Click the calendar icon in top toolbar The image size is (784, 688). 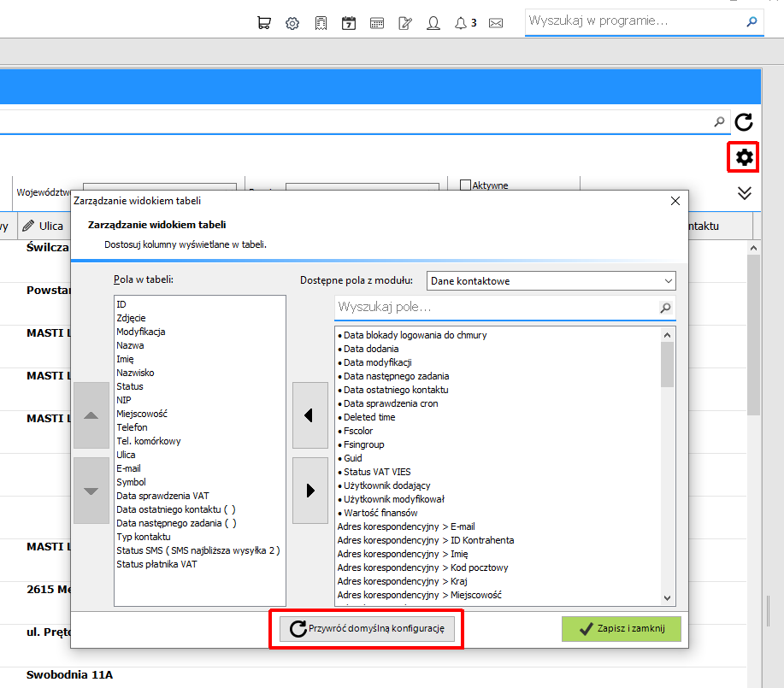[x=349, y=23]
